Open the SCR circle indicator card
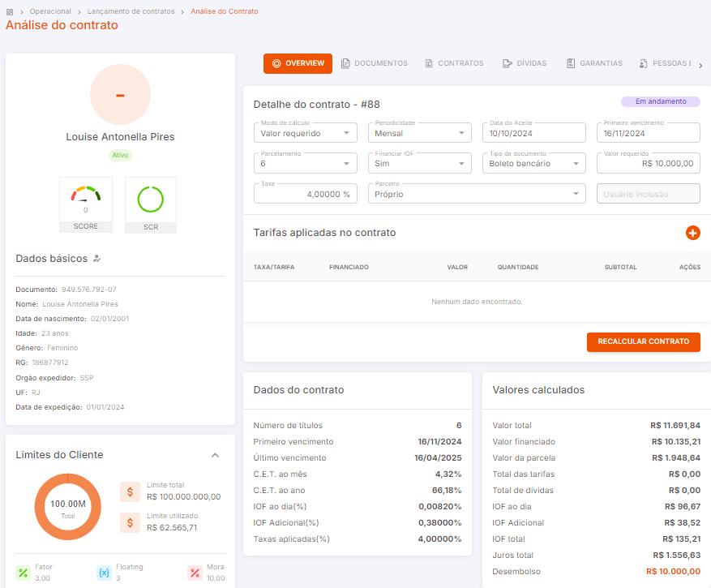The height and width of the screenshot is (588, 711). point(151,205)
